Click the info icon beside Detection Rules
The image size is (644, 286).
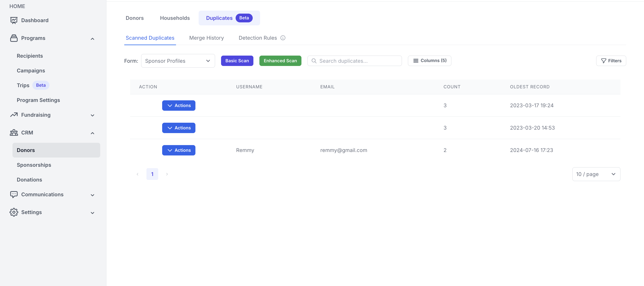coord(283,38)
